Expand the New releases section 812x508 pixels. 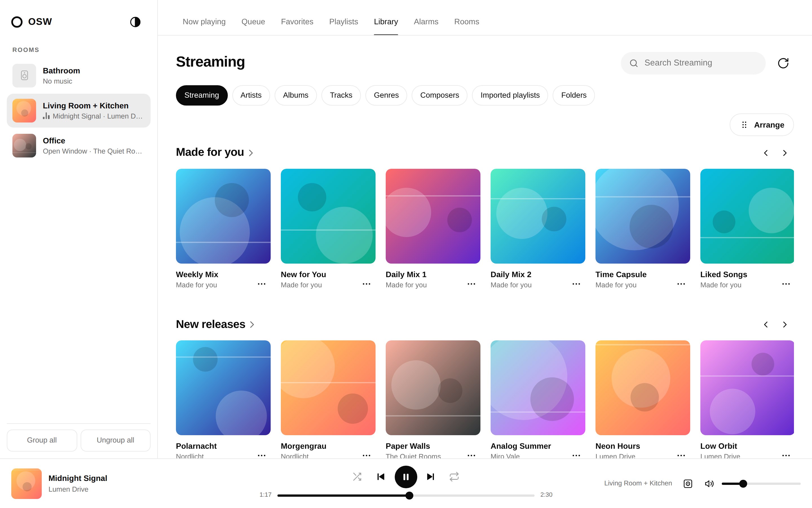[x=215, y=324]
